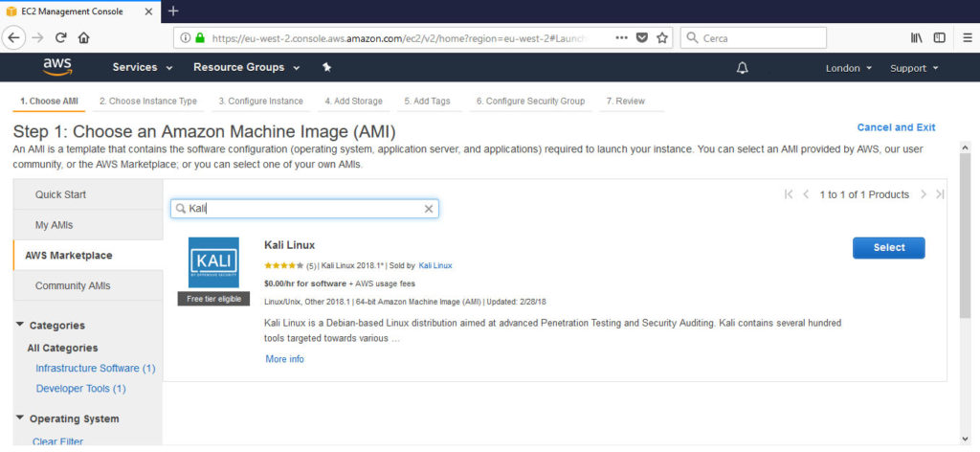Bookmark this page with the star
The height and width of the screenshot is (452, 980).
662,38
